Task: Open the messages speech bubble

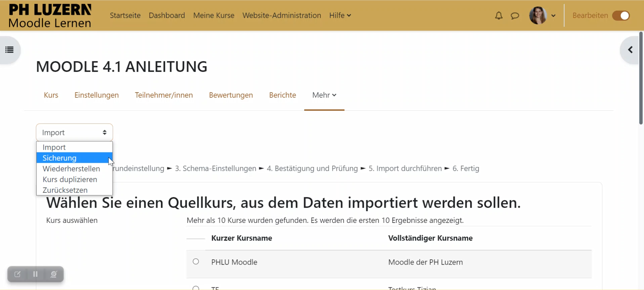Action: click(515, 16)
